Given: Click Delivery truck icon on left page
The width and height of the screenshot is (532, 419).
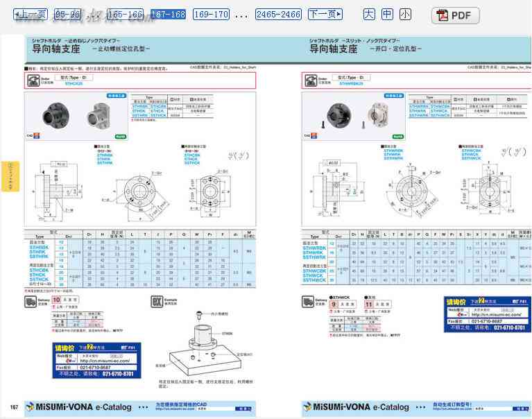Looking at the screenshot, I should (x=31, y=302).
